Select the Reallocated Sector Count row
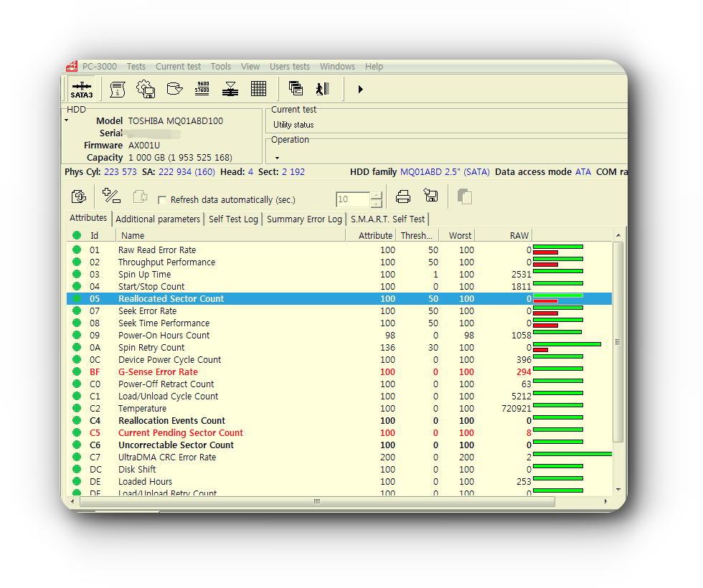The width and height of the screenshot is (703, 588). (x=339, y=298)
